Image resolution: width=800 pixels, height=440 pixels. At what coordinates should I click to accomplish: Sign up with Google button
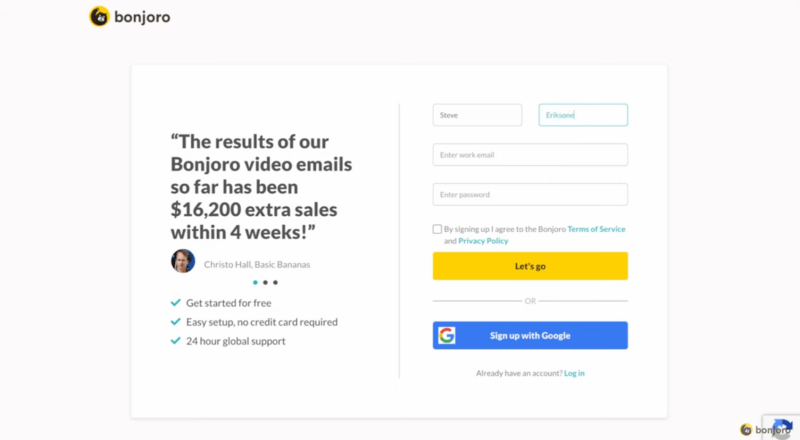[530, 335]
